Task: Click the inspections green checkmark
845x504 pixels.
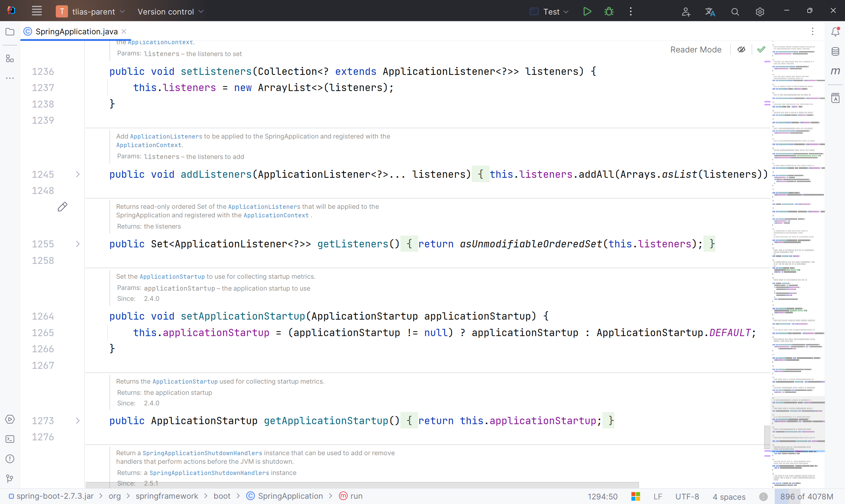Action: pos(761,49)
